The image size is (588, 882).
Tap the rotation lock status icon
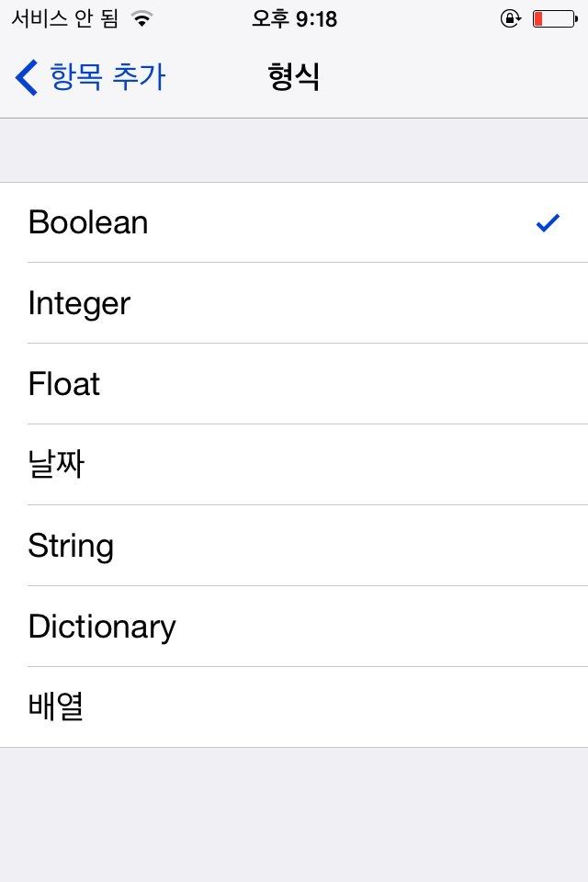pyautogui.click(x=510, y=19)
